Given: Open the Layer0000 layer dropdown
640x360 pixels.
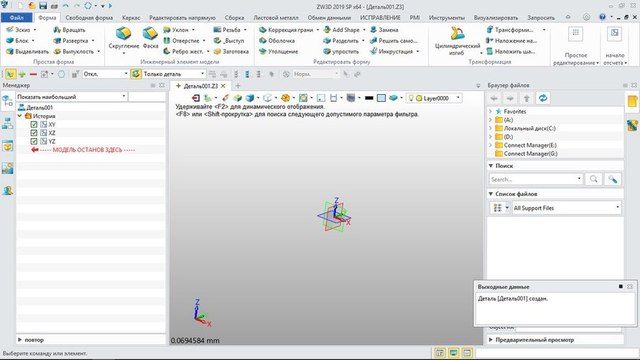Looking at the screenshot, I should pos(435,98).
